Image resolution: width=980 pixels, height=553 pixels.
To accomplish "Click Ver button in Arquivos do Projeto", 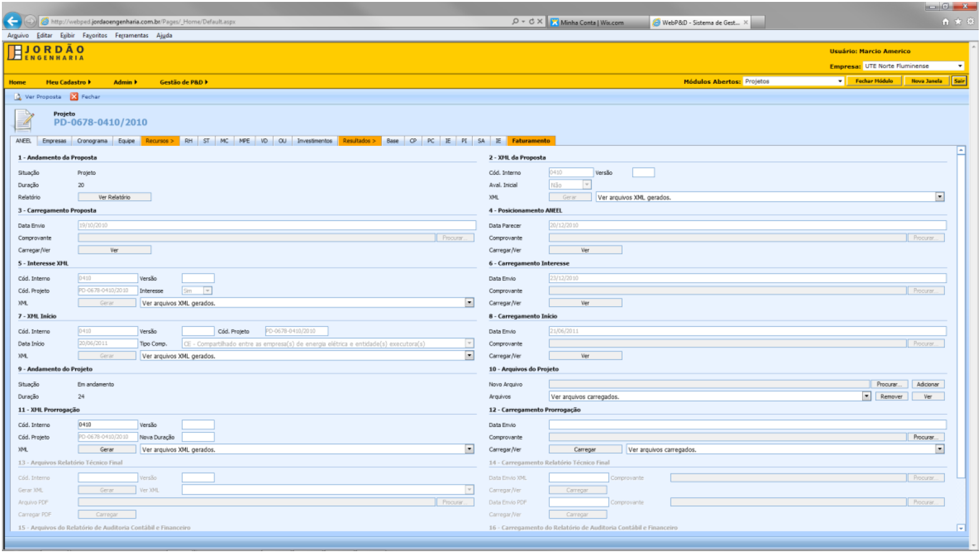I will coord(927,396).
